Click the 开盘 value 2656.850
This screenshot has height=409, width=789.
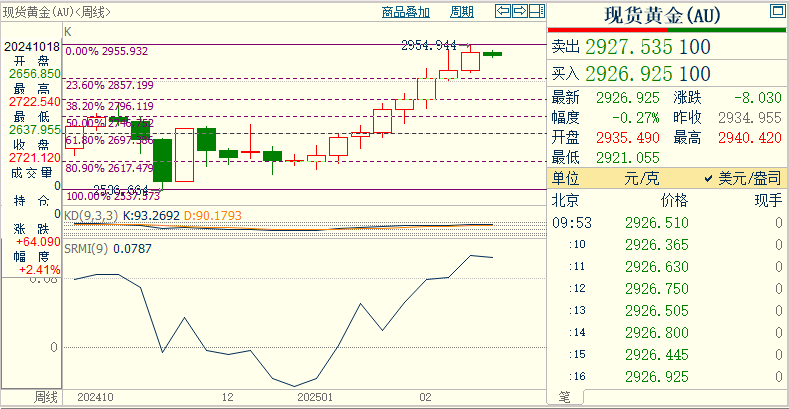(x=34, y=74)
